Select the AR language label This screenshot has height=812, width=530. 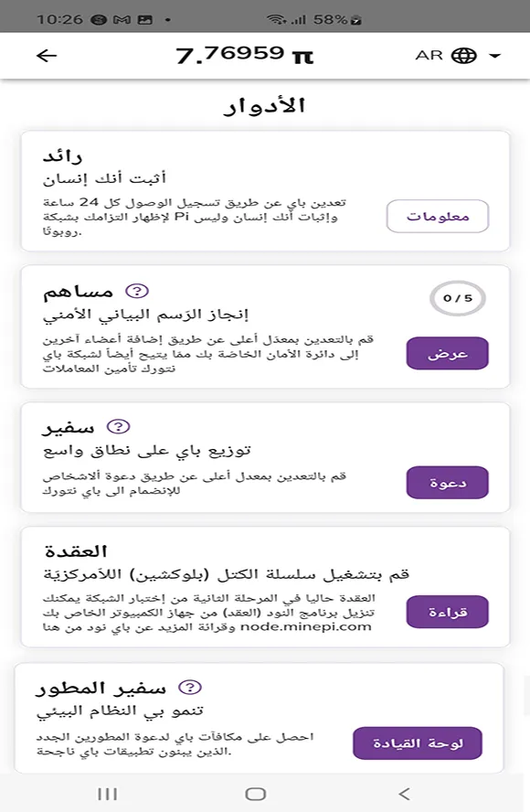(429, 56)
